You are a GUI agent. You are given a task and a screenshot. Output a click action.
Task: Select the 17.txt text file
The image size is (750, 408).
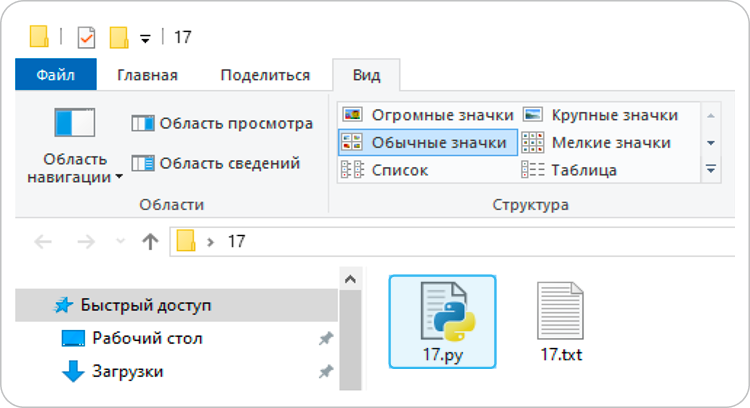click(x=561, y=321)
